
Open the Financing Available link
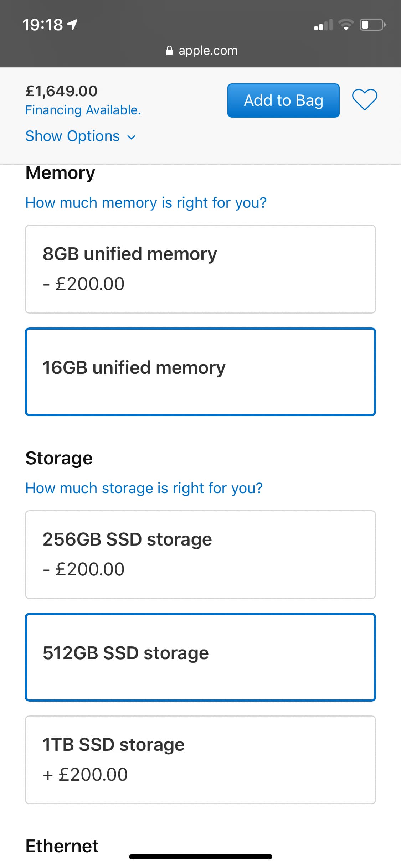(83, 110)
